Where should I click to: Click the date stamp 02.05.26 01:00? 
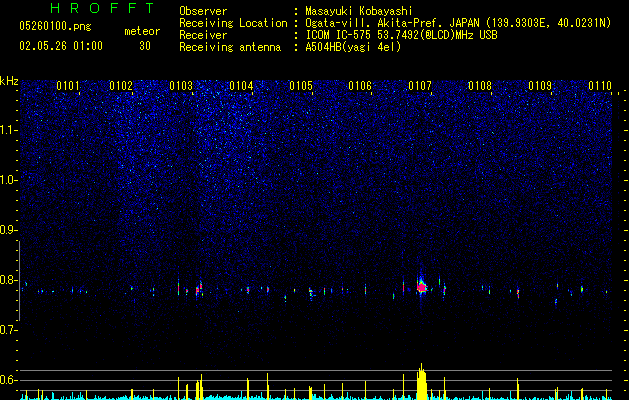click(61, 46)
